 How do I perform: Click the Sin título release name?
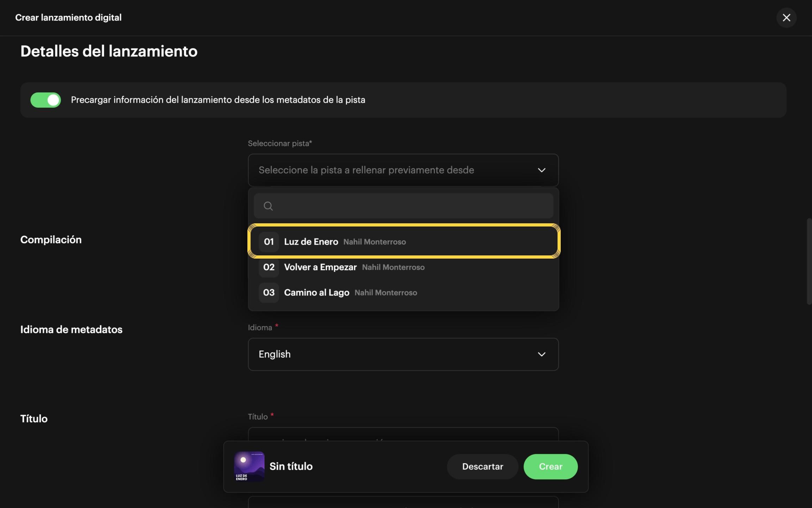pyautogui.click(x=291, y=466)
